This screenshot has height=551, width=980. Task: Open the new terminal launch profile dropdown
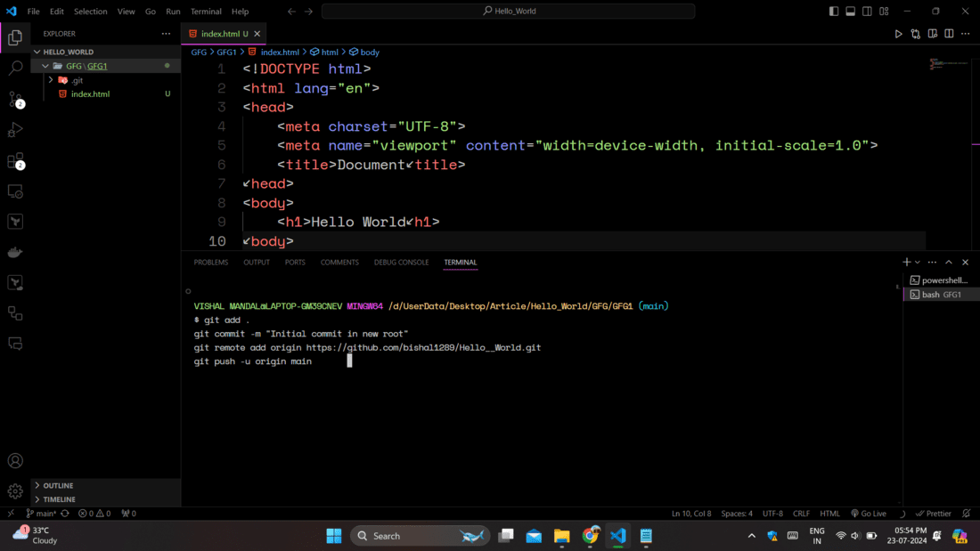click(x=918, y=263)
